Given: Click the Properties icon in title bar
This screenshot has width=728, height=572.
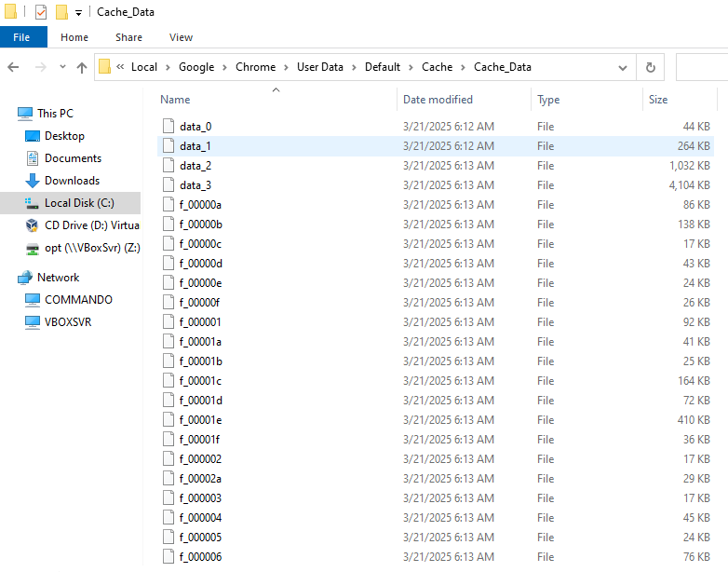Looking at the screenshot, I should click(40, 12).
